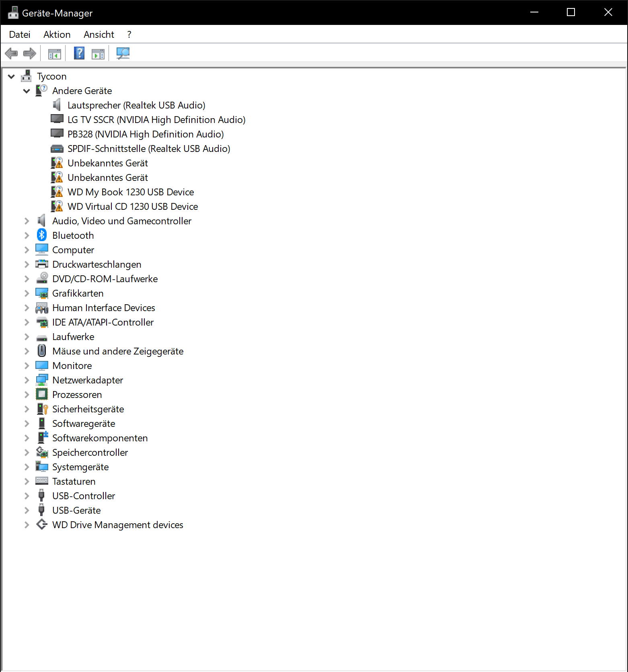628x672 pixels.
Task: Expand the Laufwerke category
Action: (x=27, y=337)
